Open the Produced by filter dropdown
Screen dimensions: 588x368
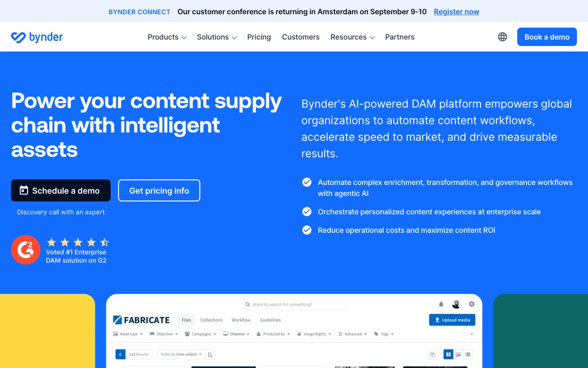pos(273,334)
